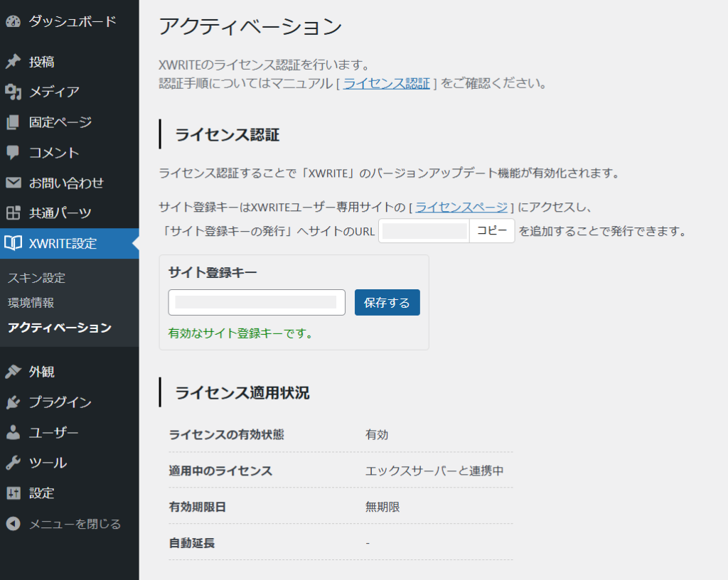Click the person icon for ユーザー
Viewport: 728px width, 580px height.
coord(13,432)
